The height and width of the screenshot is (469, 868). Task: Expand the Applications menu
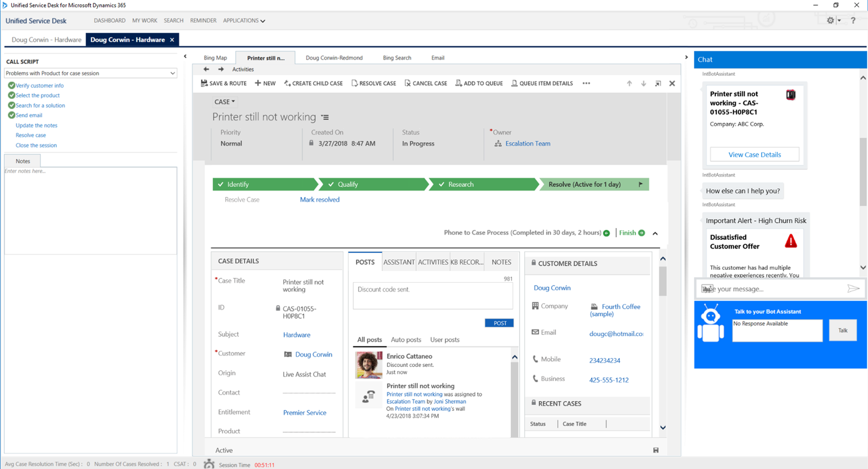244,21
